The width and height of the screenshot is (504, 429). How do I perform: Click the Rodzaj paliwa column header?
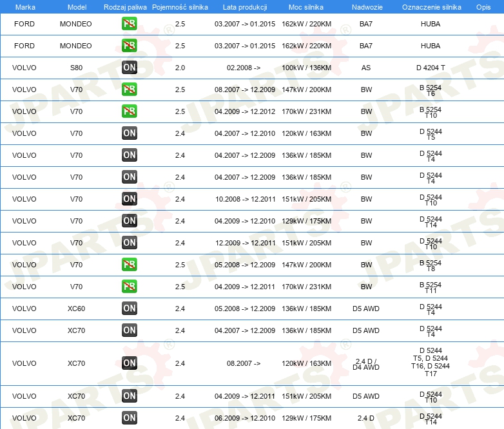coord(125,7)
